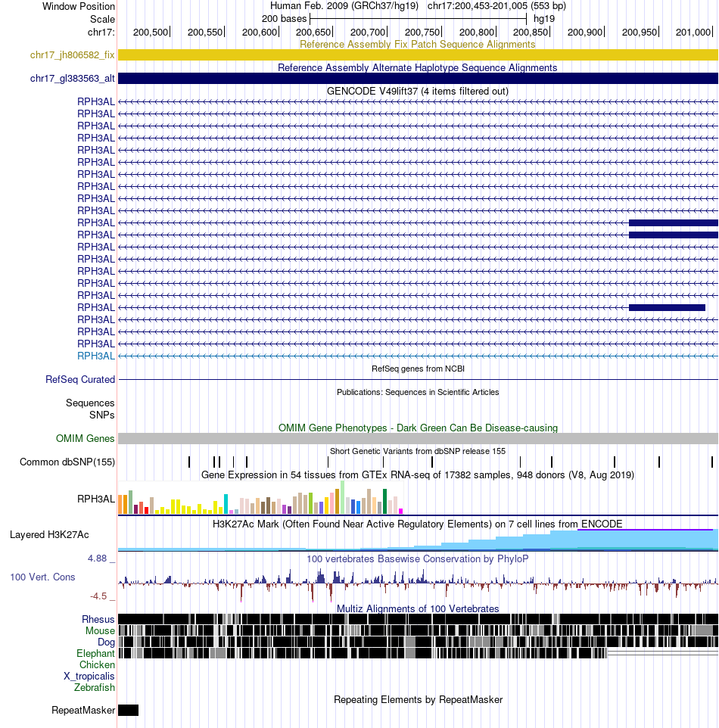The height and width of the screenshot is (728, 719).
Task: Click the chr17_gl383563_alt track label
Action: click(x=72, y=78)
